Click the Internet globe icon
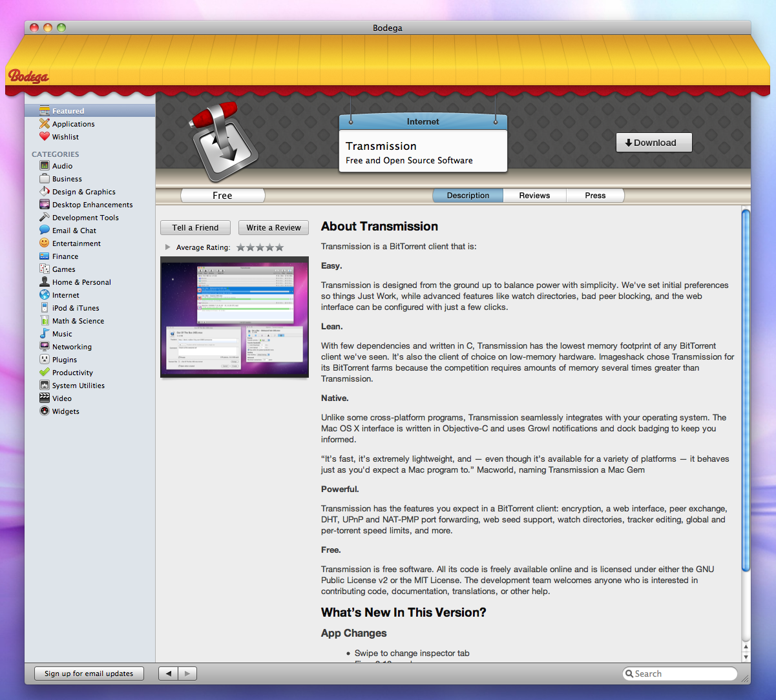 click(x=45, y=295)
